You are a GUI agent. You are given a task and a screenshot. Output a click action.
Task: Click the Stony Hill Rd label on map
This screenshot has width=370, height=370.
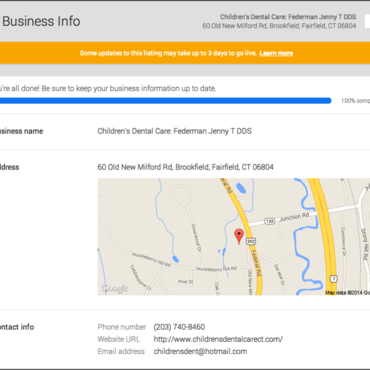click(365, 244)
